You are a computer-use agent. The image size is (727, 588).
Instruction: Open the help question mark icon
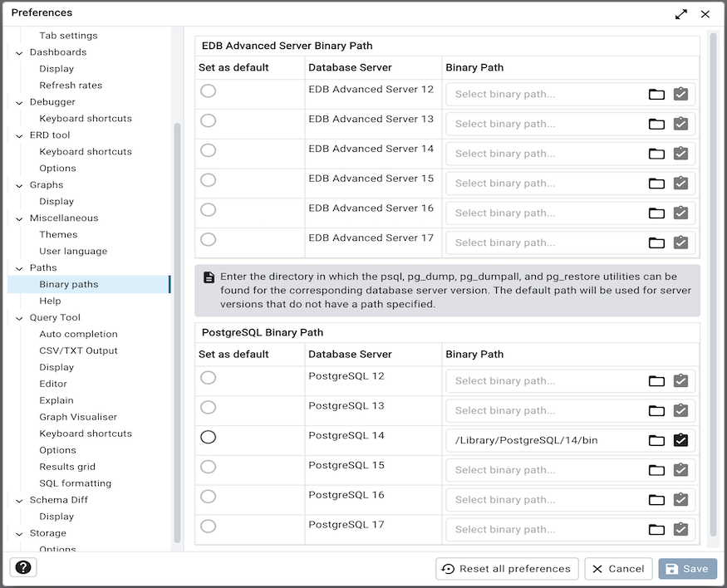(x=22, y=566)
